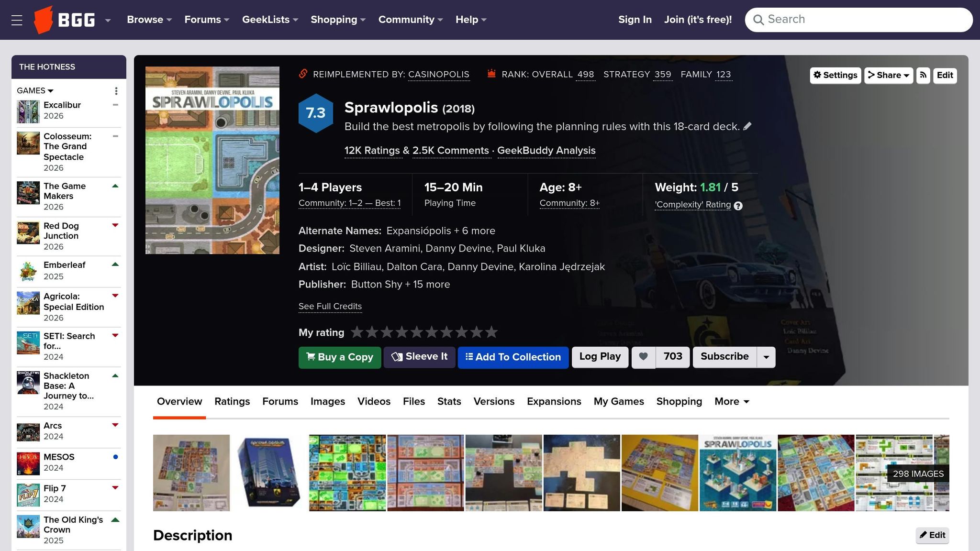Open page Settings gear button
This screenshot has width=980, height=551.
pyautogui.click(x=835, y=75)
